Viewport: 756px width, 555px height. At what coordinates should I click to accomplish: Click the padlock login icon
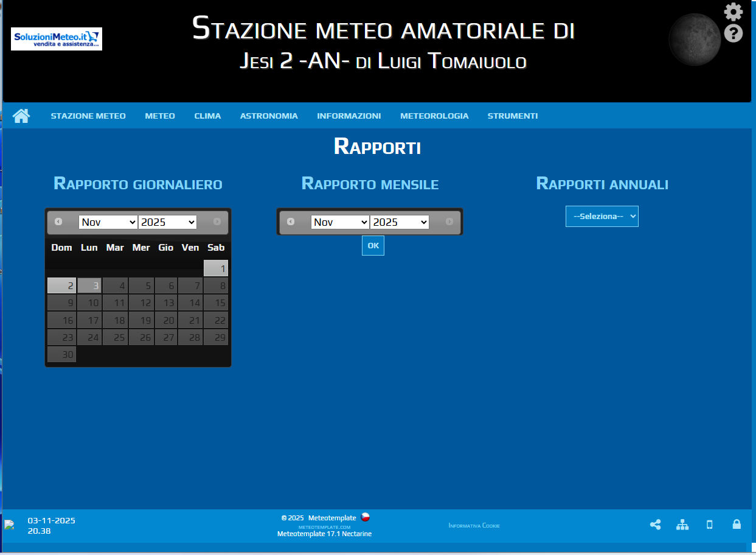pos(737,525)
